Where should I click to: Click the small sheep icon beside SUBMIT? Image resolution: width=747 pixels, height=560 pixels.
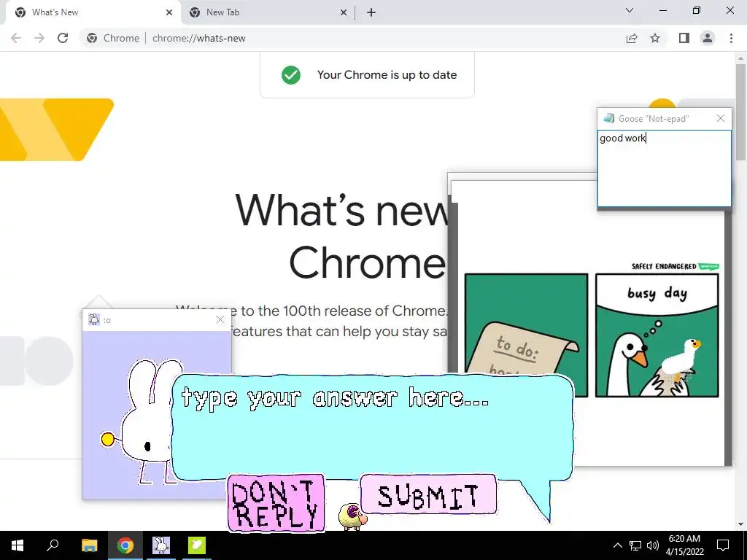coord(352,517)
